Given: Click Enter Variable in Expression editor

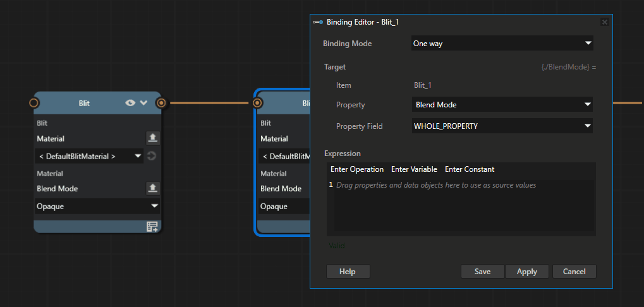Looking at the screenshot, I should coord(414,169).
